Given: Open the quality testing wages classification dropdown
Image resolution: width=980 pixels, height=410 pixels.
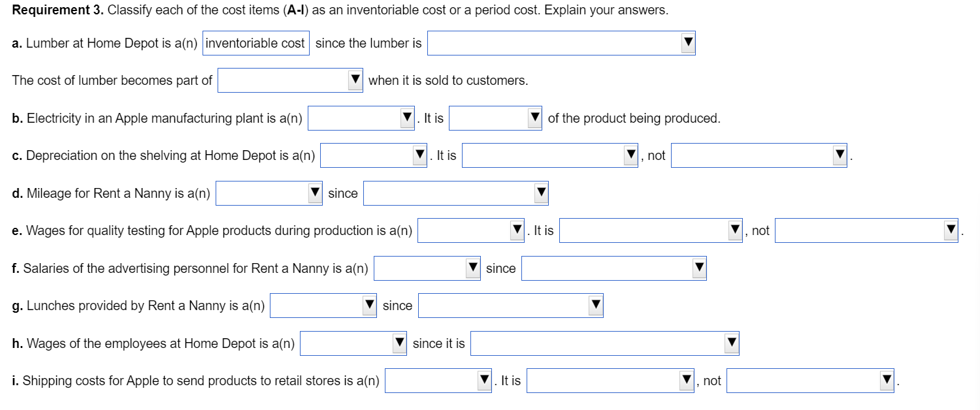Looking at the screenshot, I should pos(515,230).
